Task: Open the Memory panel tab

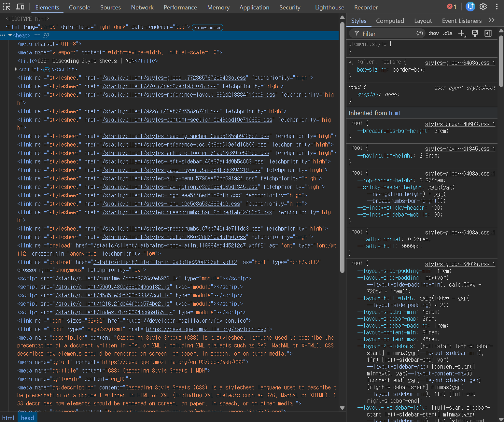Action: (x=218, y=7)
